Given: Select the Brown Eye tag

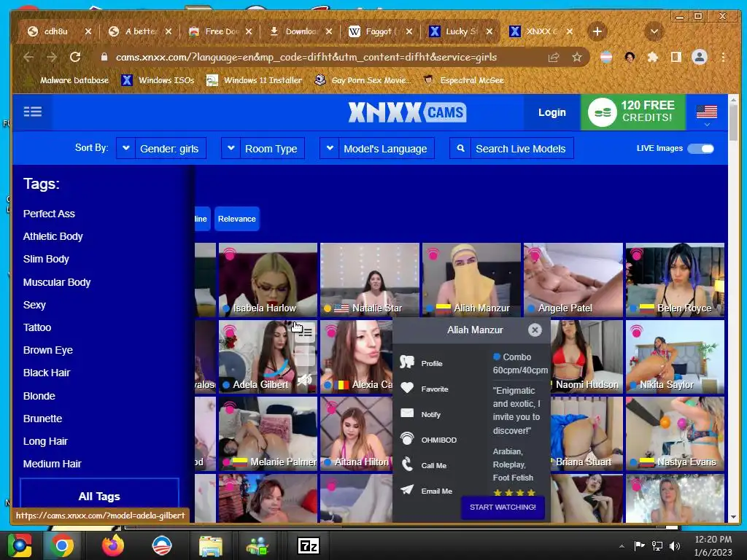Looking at the screenshot, I should 48,350.
